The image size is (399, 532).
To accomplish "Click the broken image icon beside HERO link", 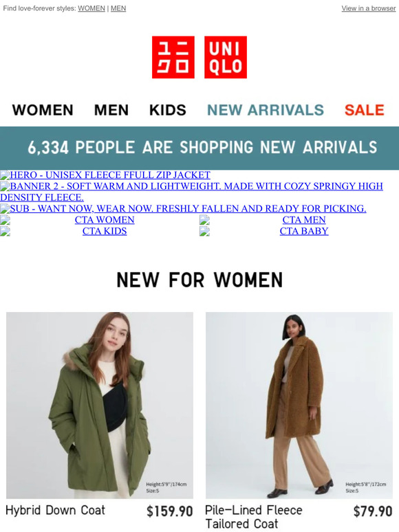I will click(5, 175).
